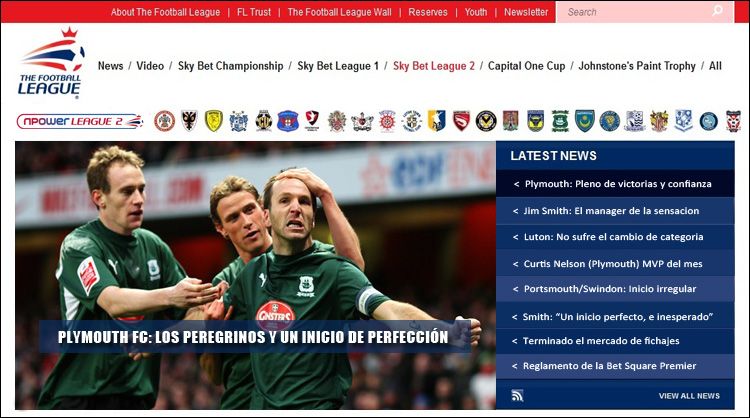Click the LATEST NEWS panel heading

pyautogui.click(x=553, y=155)
